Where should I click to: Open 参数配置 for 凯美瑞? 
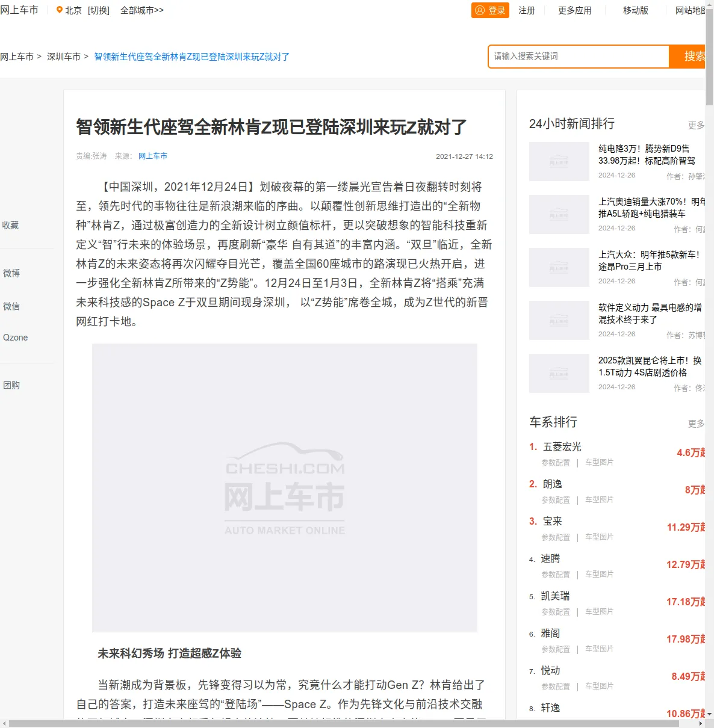556,612
